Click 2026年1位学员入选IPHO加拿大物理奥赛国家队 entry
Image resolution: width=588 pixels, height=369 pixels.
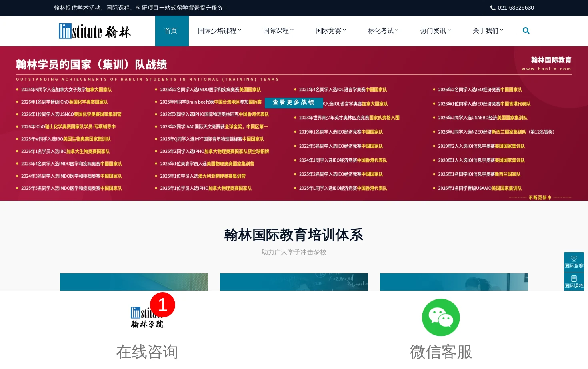click(x=206, y=188)
